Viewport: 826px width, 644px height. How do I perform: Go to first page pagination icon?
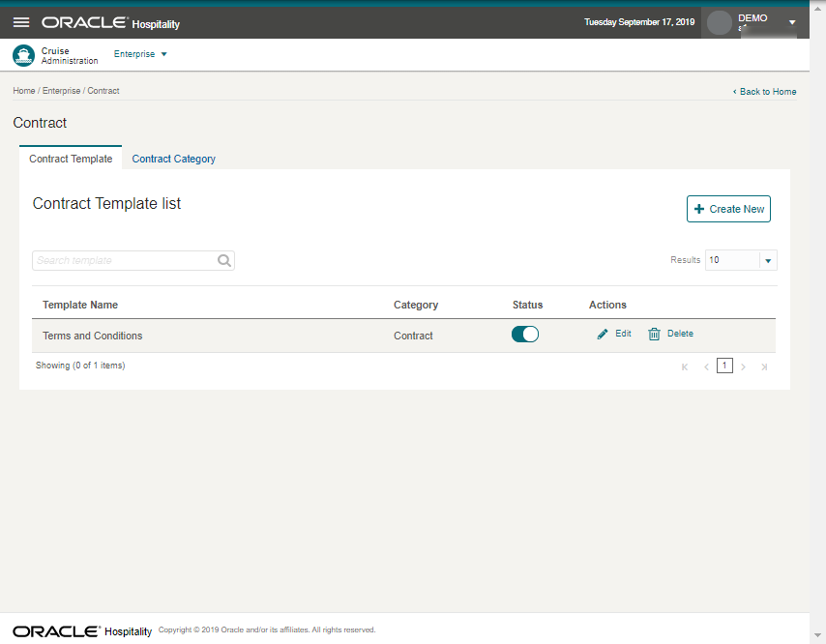684,367
